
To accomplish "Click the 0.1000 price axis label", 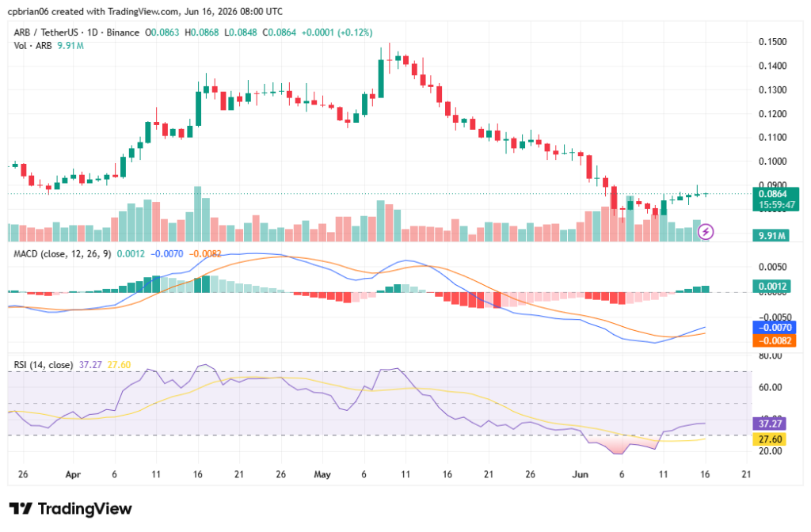I will coord(773,161).
